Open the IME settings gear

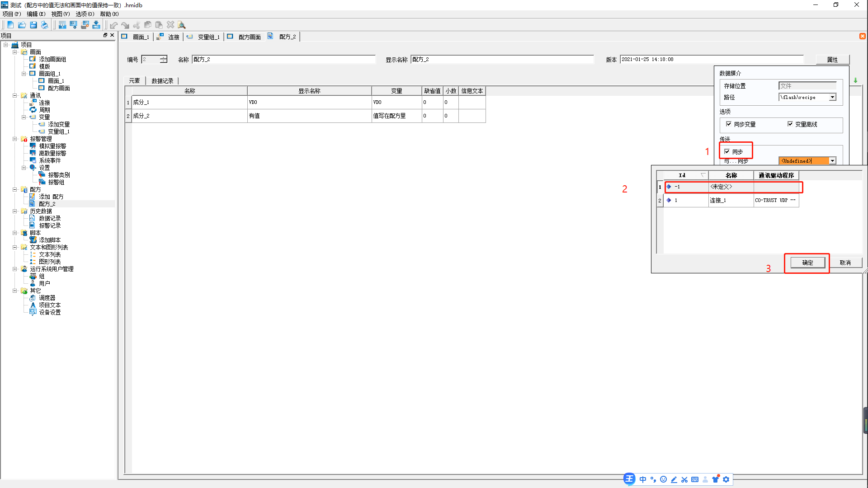point(726,479)
